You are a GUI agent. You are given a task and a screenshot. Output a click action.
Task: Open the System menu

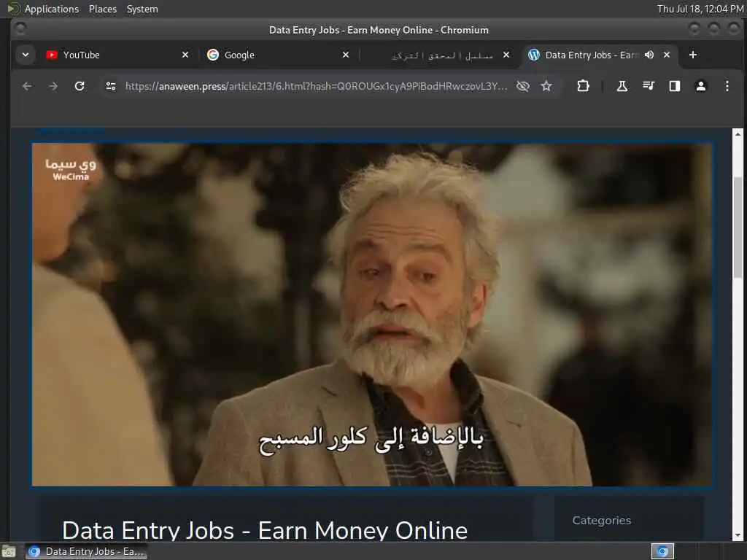[x=142, y=9]
